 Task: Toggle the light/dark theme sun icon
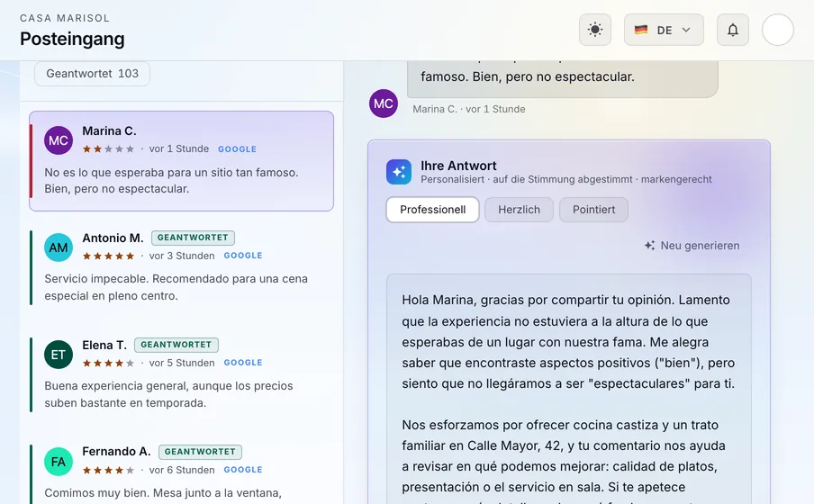coord(595,30)
